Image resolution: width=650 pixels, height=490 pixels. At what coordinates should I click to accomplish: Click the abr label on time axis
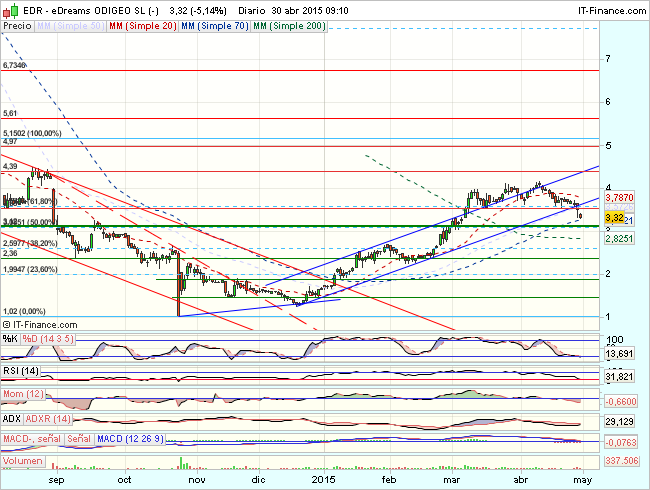click(521, 480)
